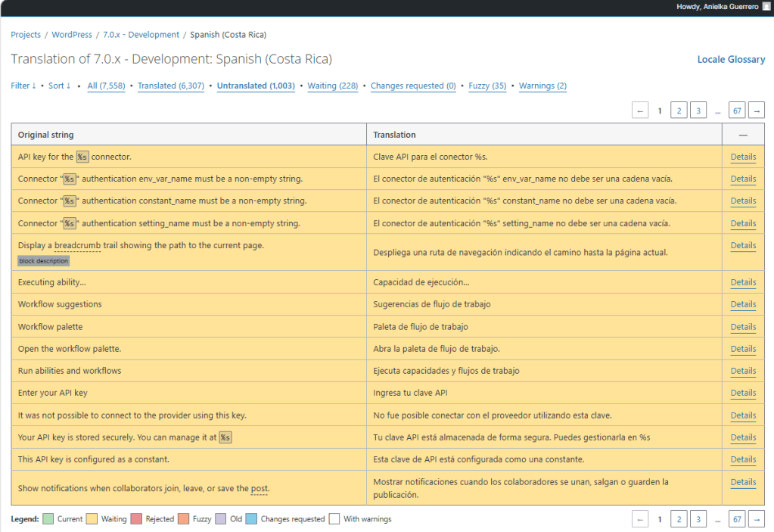Click the Rejected legend color swatch
Screen dimensions: 774x532
(x=136, y=519)
